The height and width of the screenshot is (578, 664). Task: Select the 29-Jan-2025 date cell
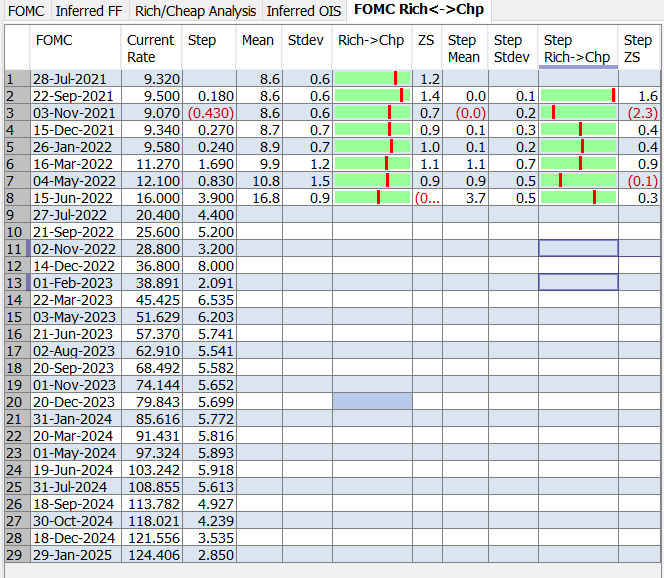coord(76,554)
